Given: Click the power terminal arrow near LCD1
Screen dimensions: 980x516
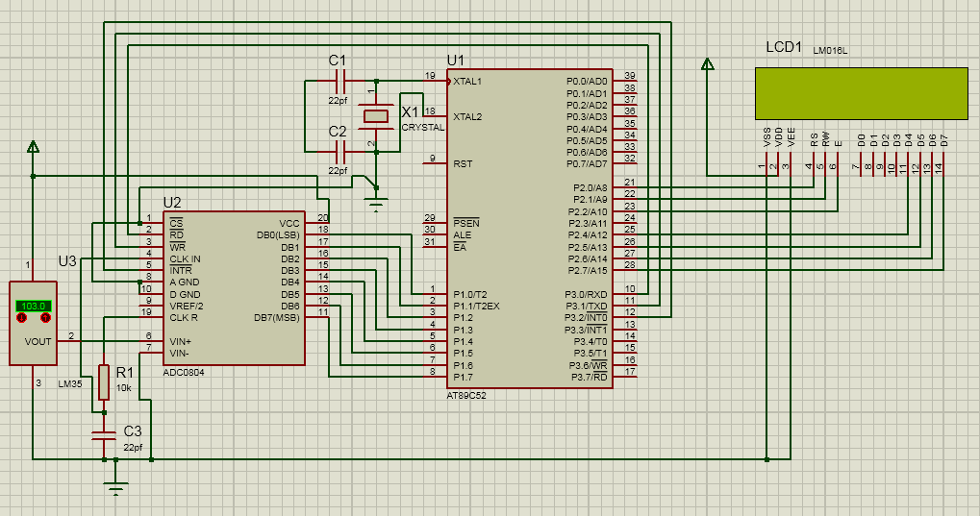Looking at the screenshot, I should click(708, 63).
